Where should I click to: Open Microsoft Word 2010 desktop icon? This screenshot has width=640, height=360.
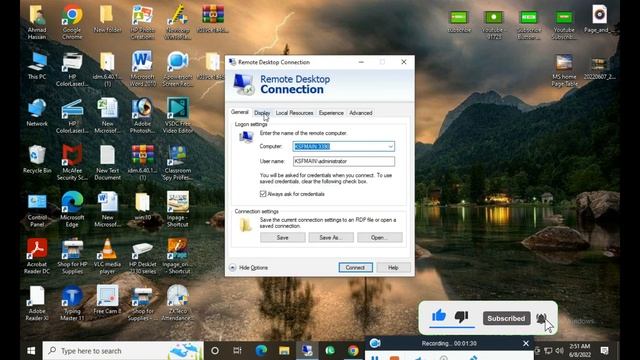(x=142, y=69)
